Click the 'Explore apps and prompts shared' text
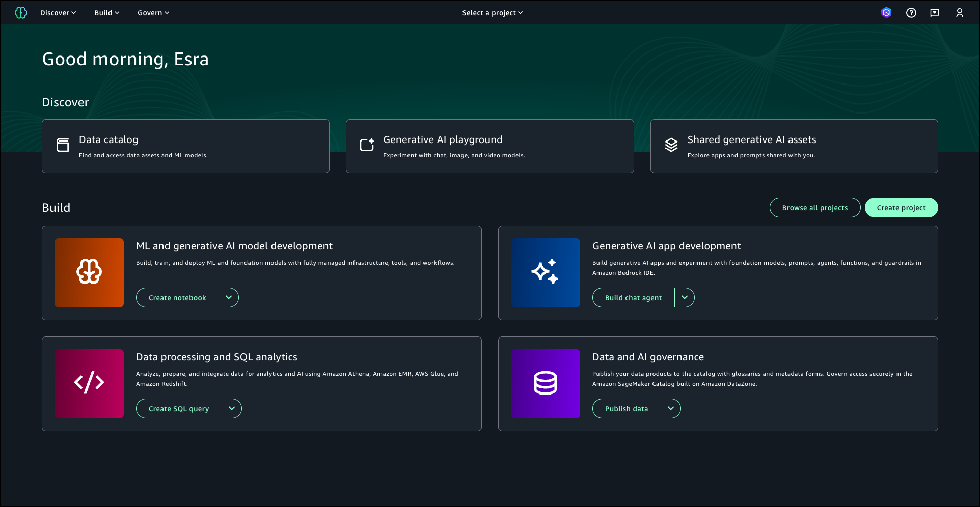Screen dimensions: 980x507 pyautogui.click(x=751, y=155)
